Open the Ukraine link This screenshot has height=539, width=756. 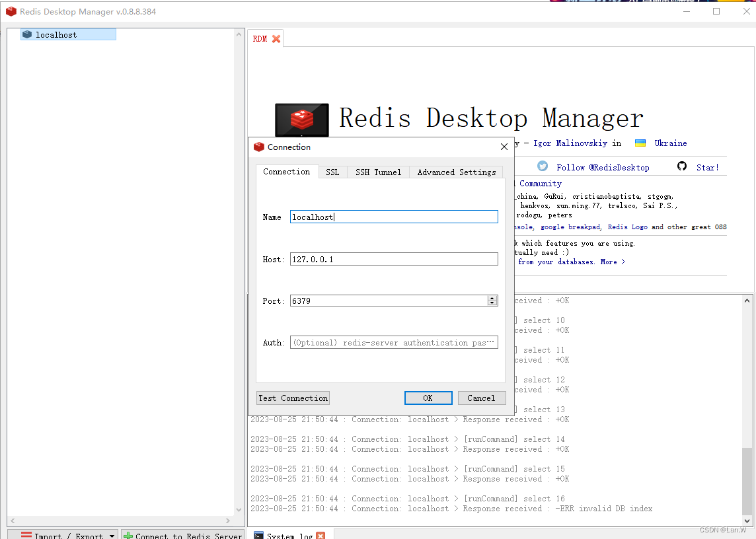(x=671, y=143)
